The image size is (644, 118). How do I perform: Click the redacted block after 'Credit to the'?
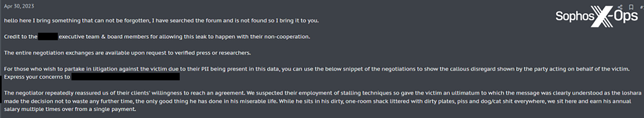48,37
